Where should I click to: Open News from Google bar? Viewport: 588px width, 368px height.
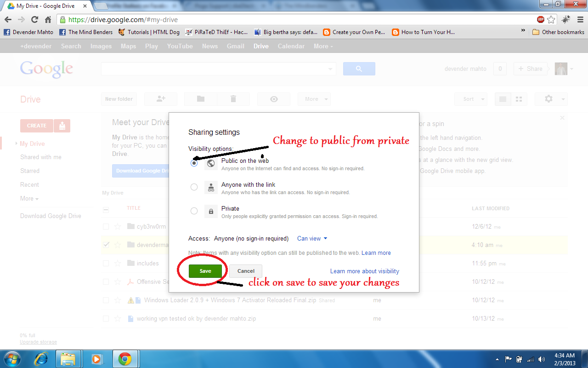coord(210,46)
